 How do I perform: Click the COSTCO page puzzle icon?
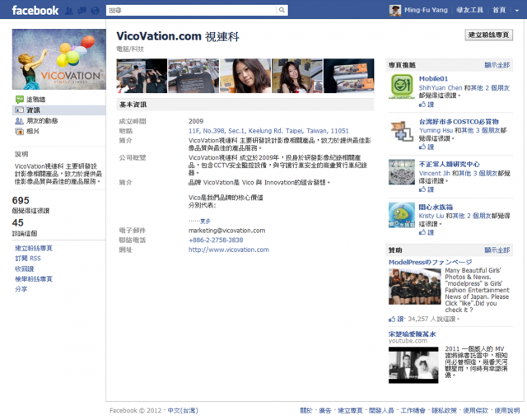click(402, 130)
